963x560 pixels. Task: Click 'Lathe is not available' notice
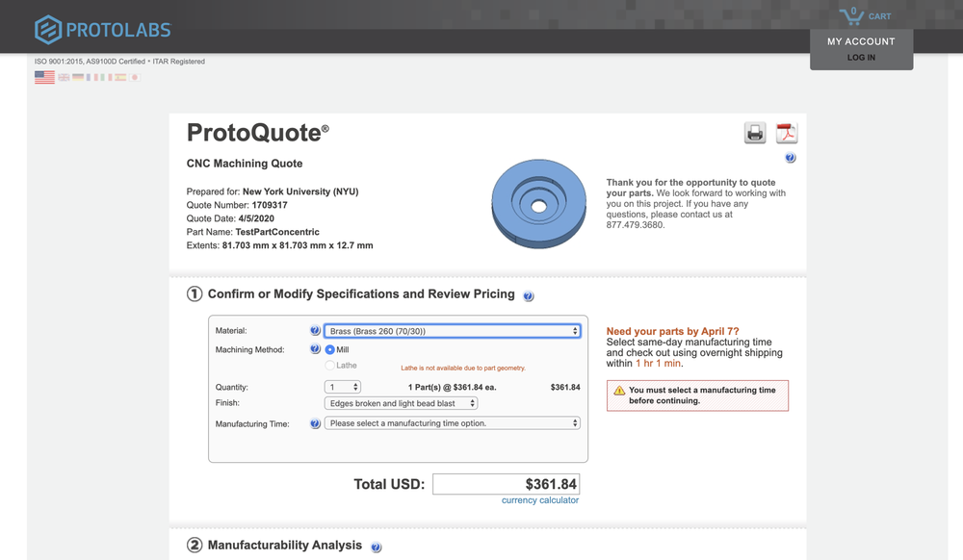(463, 368)
